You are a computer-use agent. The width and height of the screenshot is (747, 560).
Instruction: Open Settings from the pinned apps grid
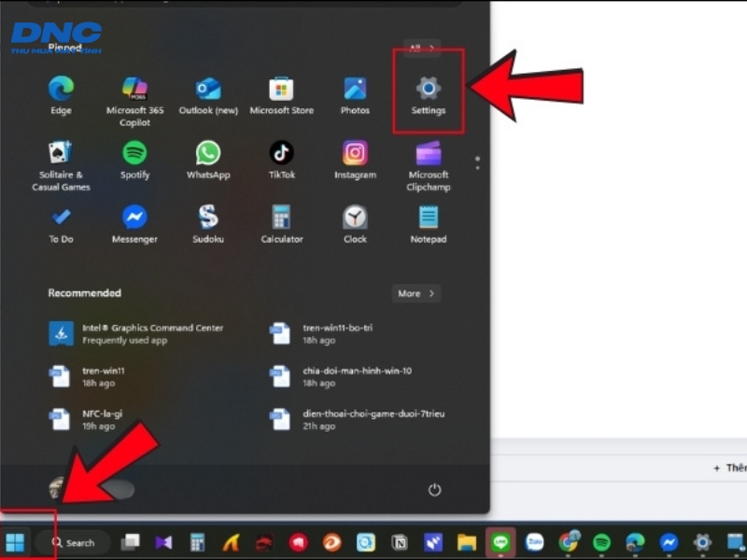click(x=429, y=95)
